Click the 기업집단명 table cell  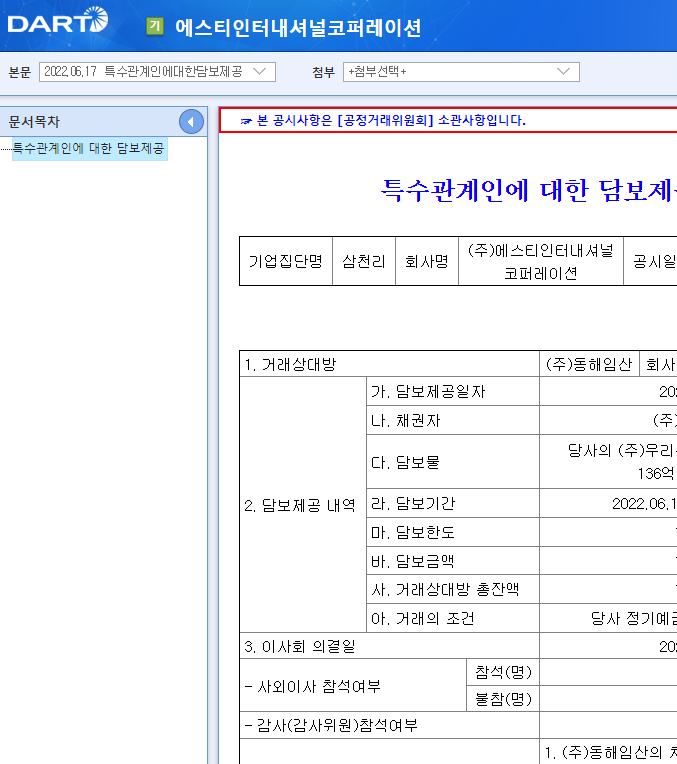click(x=286, y=261)
